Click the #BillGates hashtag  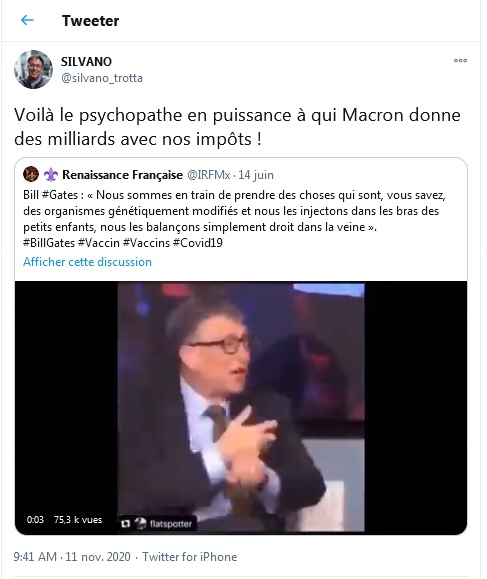point(49,243)
